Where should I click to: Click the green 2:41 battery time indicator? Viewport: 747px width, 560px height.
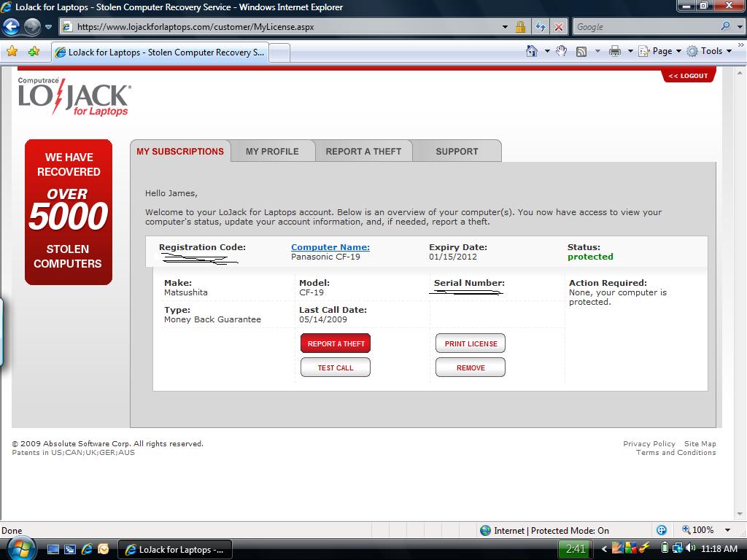coord(575,549)
